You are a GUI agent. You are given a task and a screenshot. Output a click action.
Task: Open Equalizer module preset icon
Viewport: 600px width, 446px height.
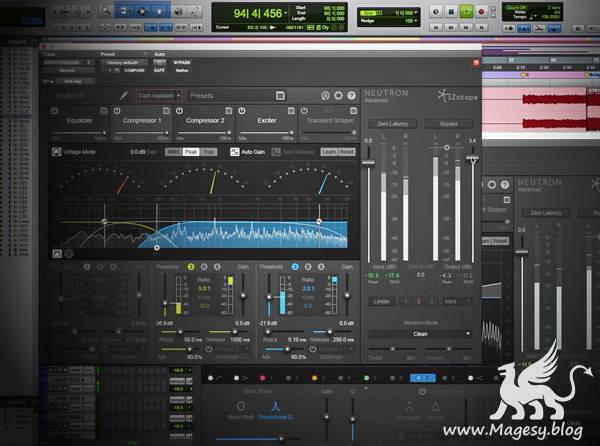[104, 111]
